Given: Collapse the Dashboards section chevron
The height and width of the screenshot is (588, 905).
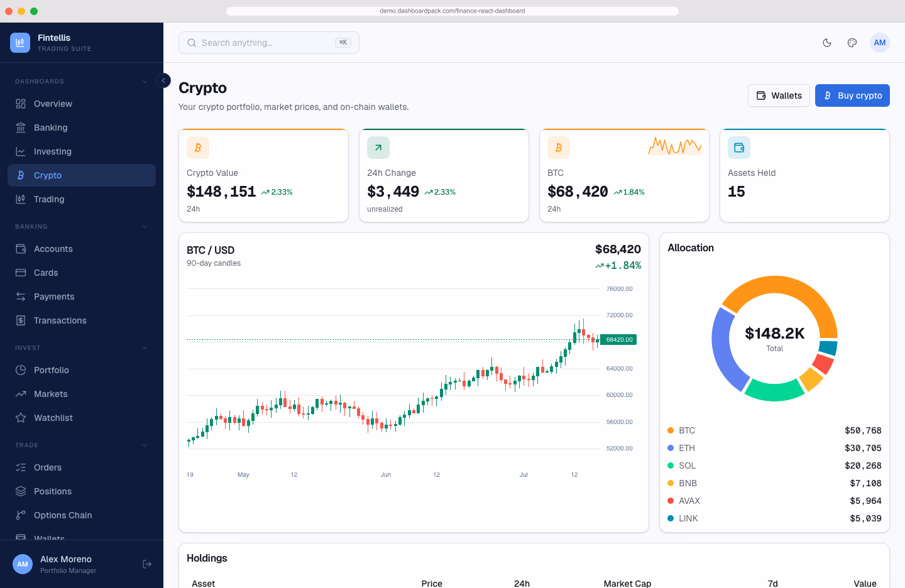Looking at the screenshot, I should pyautogui.click(x=145, y=82).
